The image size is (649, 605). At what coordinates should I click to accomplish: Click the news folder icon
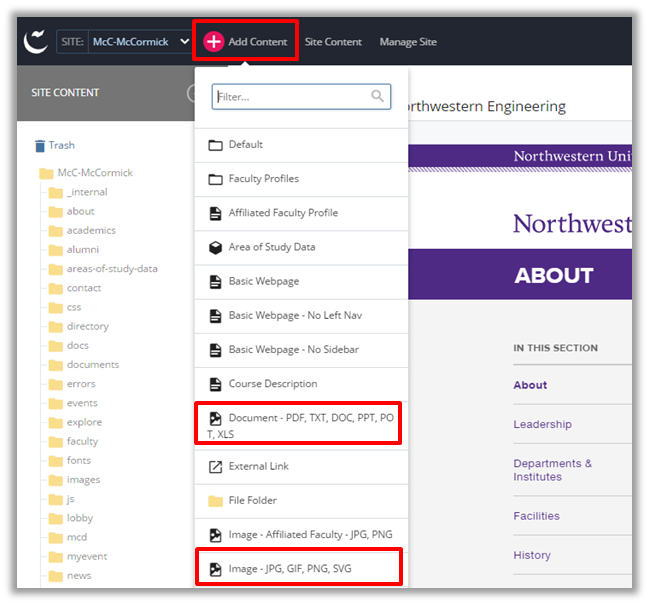tap(55, 576)
